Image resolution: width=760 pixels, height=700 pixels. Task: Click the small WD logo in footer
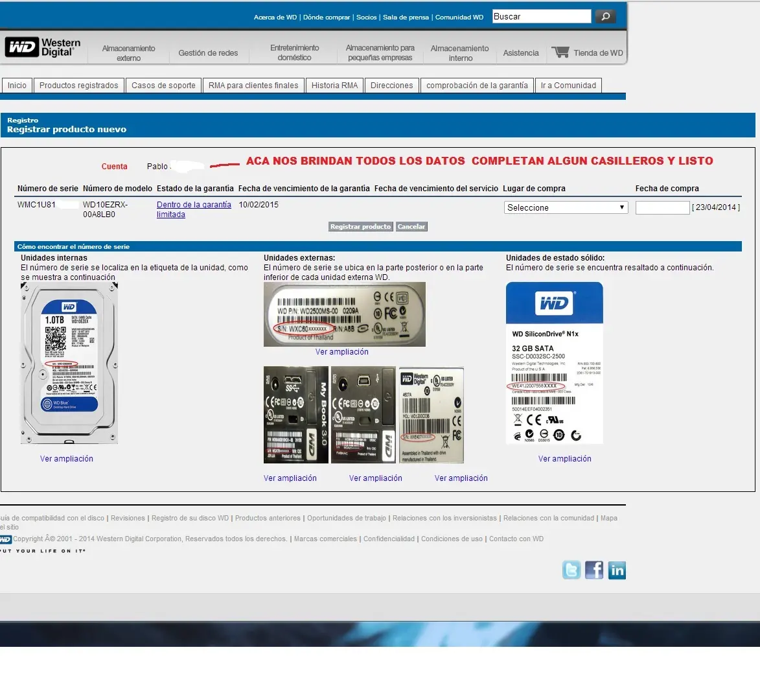5,539
